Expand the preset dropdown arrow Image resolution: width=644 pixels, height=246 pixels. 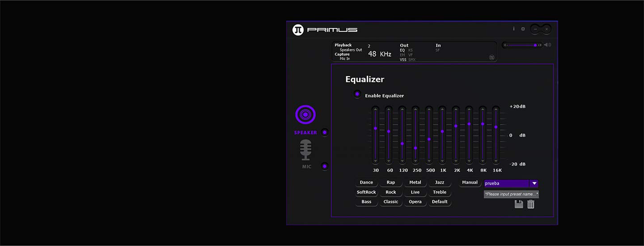point(534,183)
